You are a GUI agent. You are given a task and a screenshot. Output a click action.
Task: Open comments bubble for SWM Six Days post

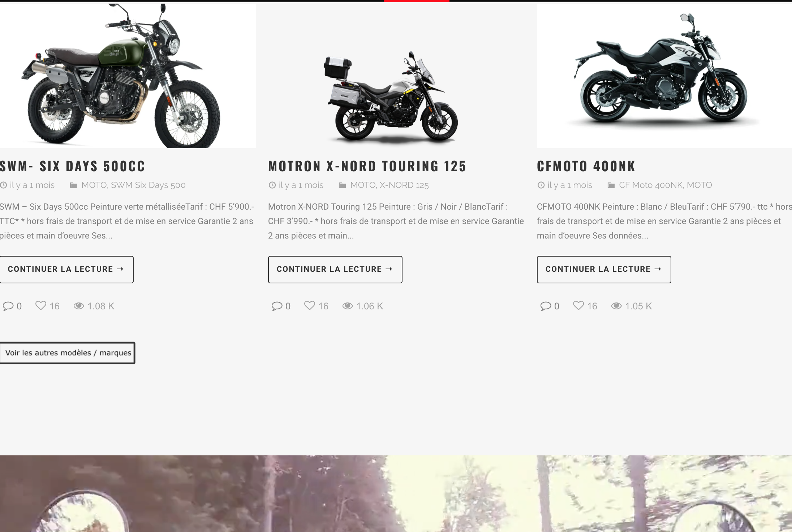click(8, 306)
